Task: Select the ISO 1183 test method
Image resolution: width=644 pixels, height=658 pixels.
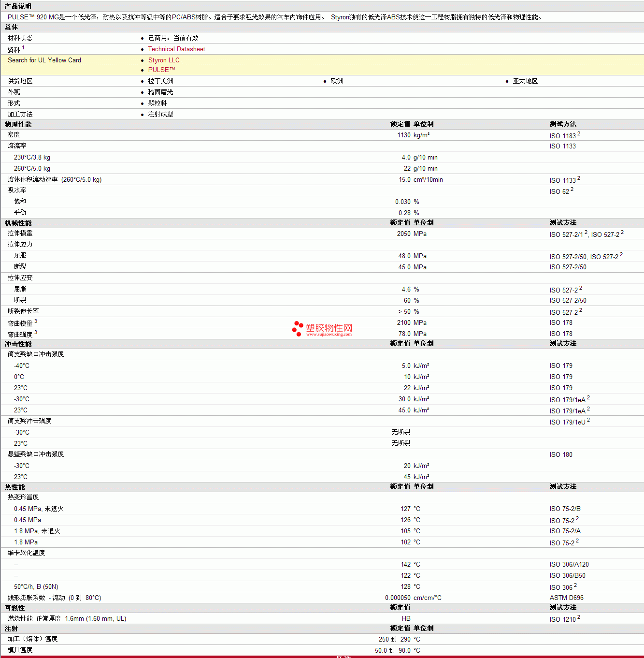Action: (x=565, y=135)
